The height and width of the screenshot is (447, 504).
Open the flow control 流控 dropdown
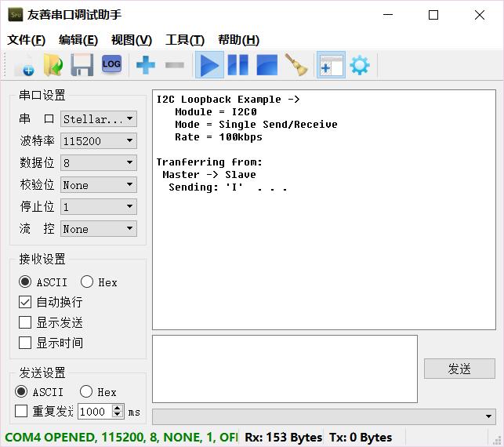(99, 229)
